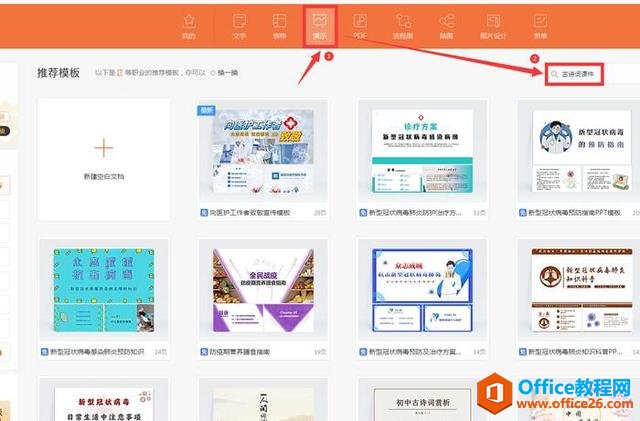Open 新型冠状病毒的预防指南 template thumbnail
This screenshot has width=640, height=421.
[580, 151]
